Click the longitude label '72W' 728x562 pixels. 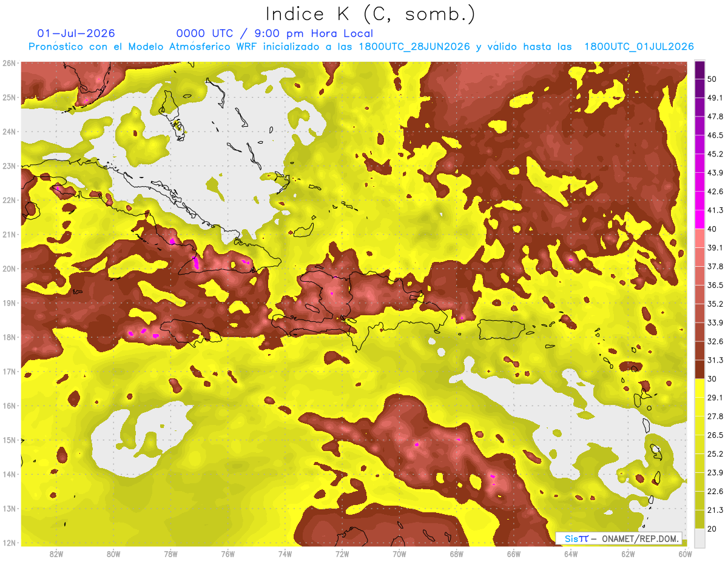click(x=342, y=554)
